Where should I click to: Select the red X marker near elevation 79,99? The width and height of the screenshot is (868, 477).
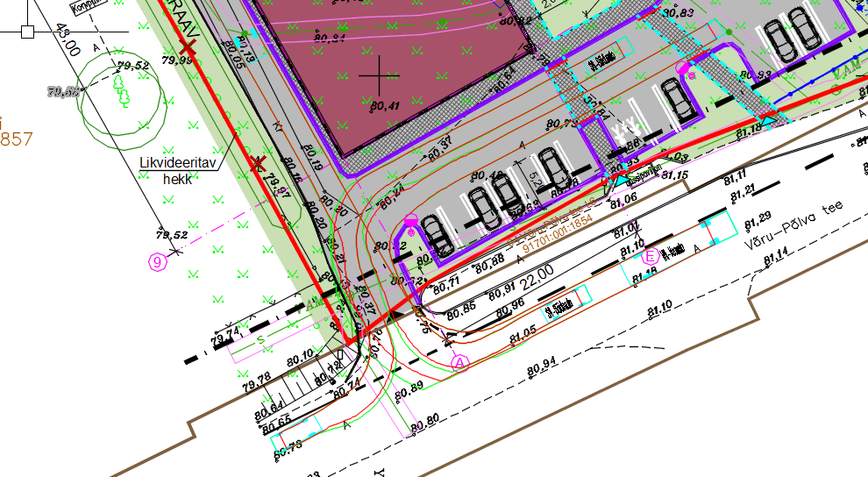point(187,46)
